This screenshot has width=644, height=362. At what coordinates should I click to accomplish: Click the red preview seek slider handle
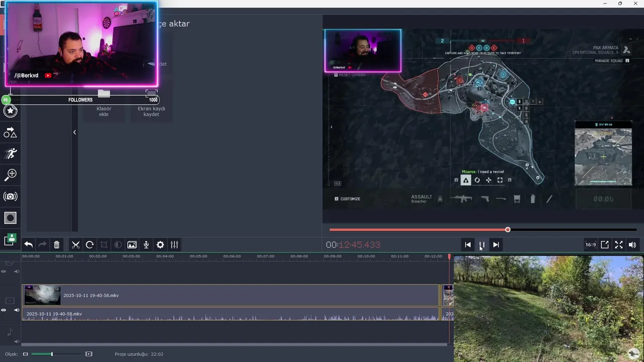(x=508, y=230)
